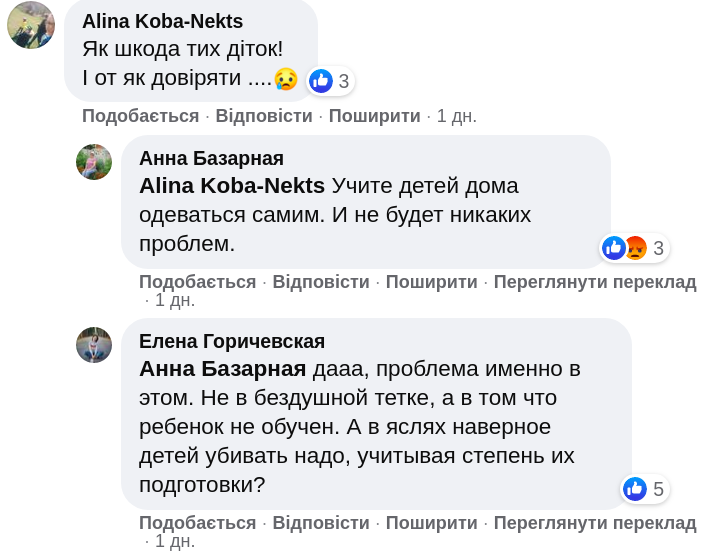Click the Анна Базарная mention in Елена's reply
This screenshot has width=724, height=555.
point(222,368)
